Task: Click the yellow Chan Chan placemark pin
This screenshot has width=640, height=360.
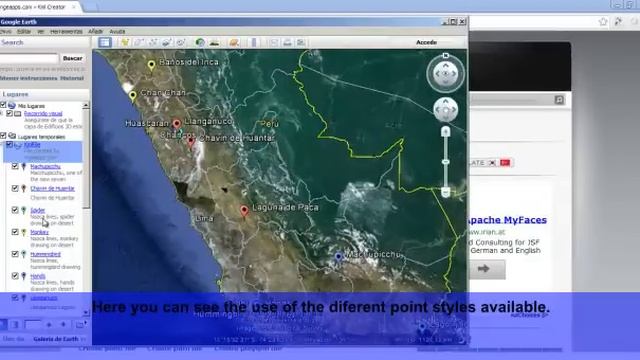Action: (133, 96)
